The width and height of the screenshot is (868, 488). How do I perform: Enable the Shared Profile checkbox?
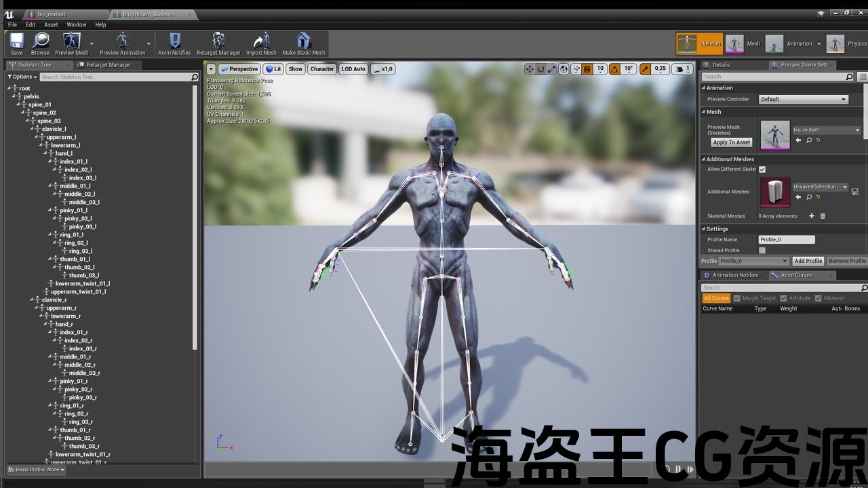tap(762, 251)
